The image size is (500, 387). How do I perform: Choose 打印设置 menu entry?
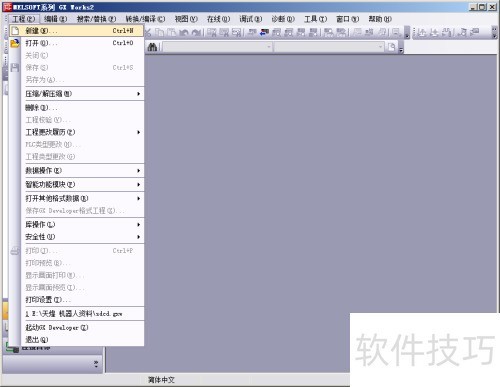77,300
